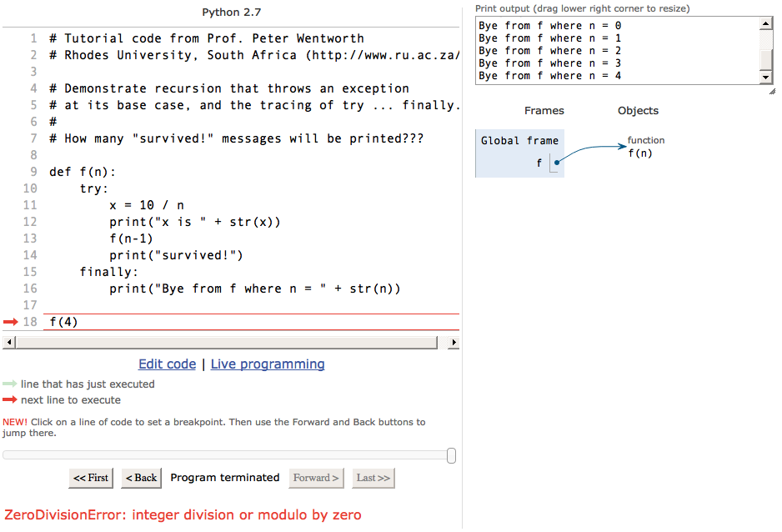Click comment line 1 about Prof. Peter Wentworth
Image resolution: width=782 pixels, height=532 pixels.
coord(207,38)
